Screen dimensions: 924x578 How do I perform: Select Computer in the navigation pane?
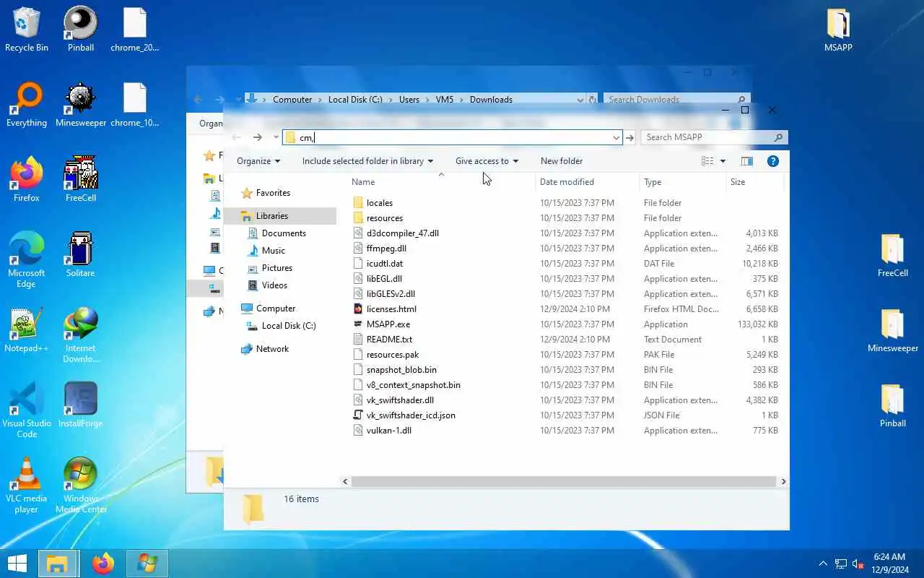[x=276, y=309]
